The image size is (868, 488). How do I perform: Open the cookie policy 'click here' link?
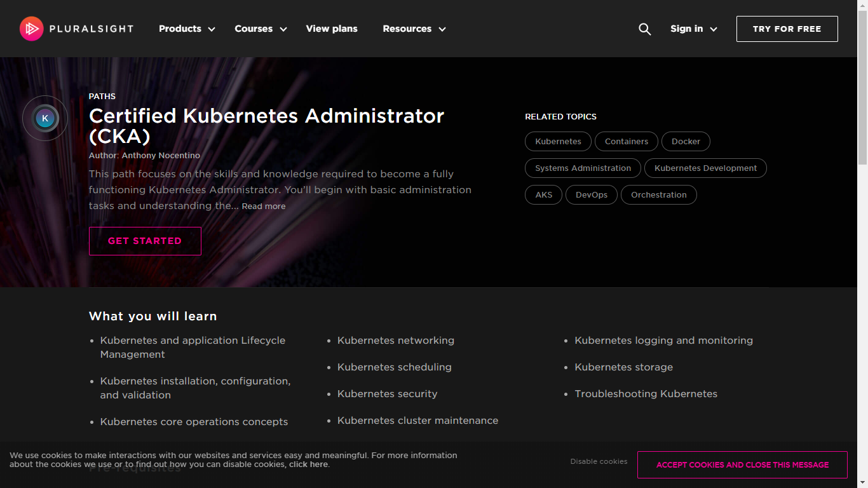[308, 464]
